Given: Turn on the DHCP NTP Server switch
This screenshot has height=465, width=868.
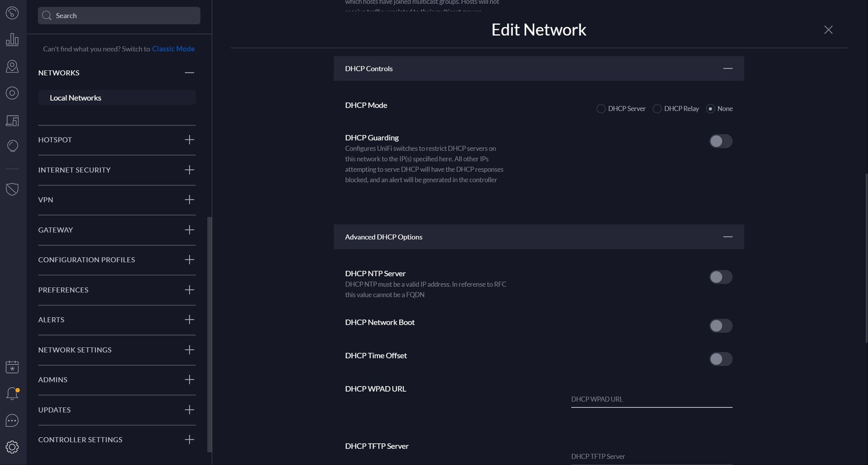Looking at the screenshot, I should coord(720,277).
